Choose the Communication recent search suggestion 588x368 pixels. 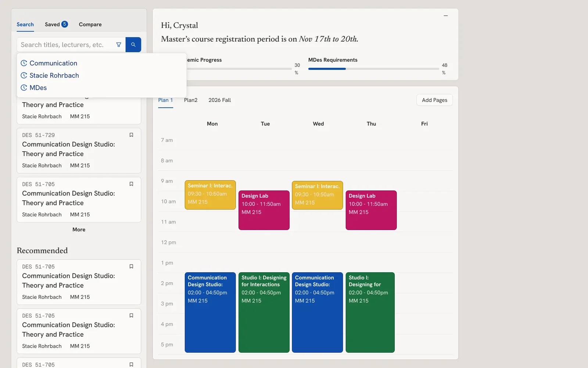coord(53,63)
